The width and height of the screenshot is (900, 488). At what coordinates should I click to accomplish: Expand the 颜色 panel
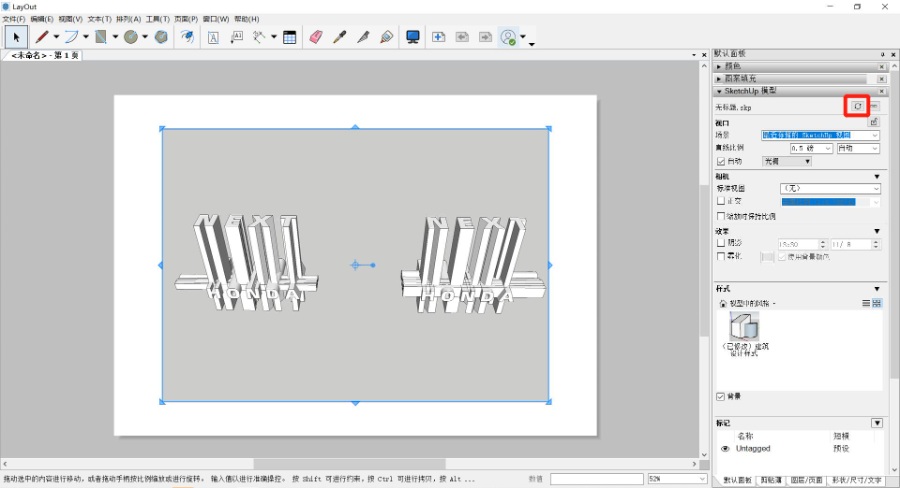point(719,67)
